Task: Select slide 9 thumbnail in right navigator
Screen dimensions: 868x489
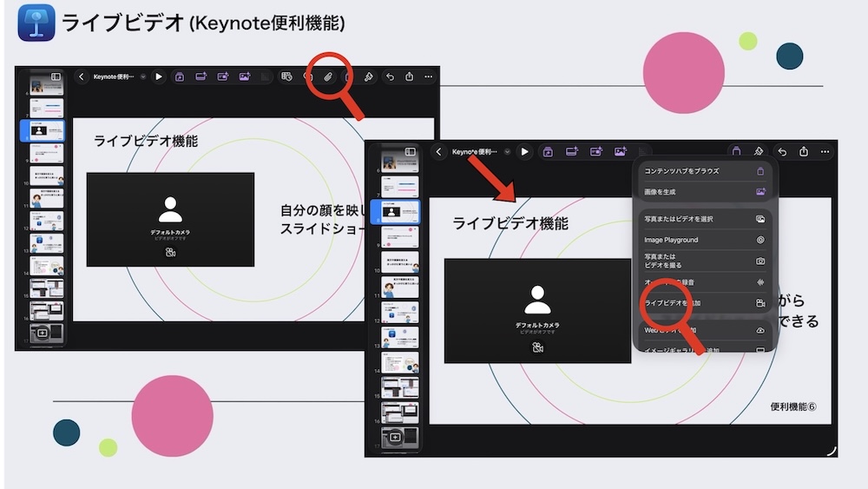Action: (399, 237)
